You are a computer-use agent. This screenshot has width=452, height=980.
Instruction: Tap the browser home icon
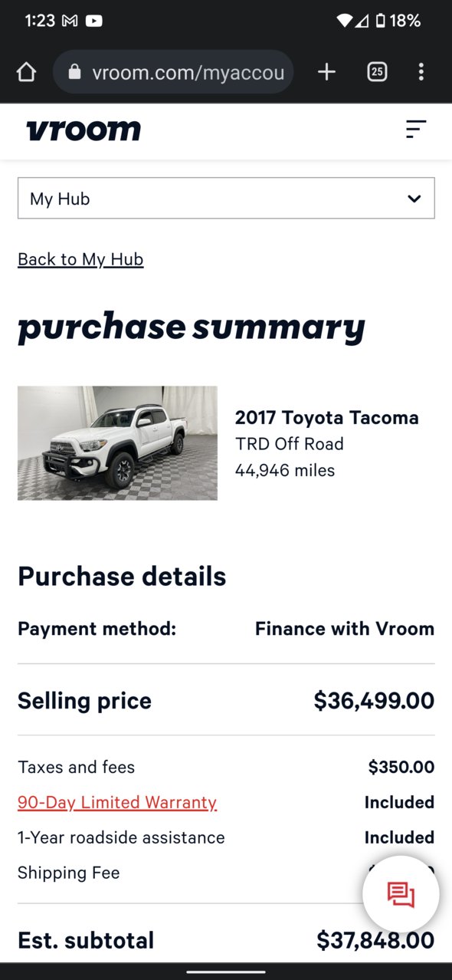tap(26, 72)
